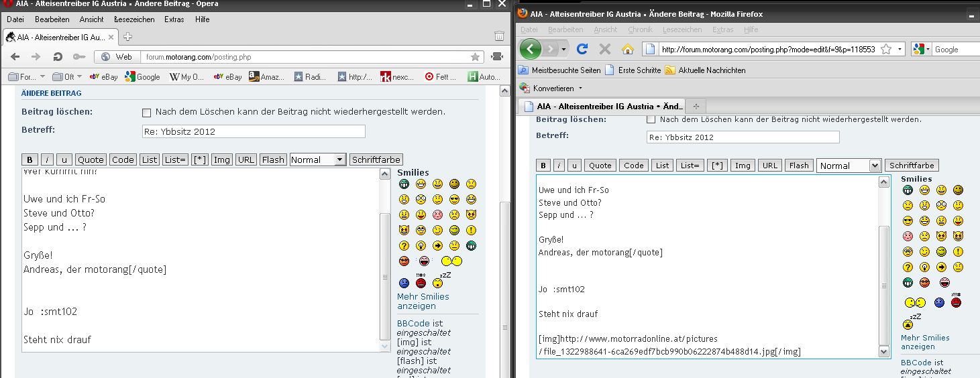
Task: Tick Beitrag löschen checkbox in Opera
Action: (x=147, y=113)
